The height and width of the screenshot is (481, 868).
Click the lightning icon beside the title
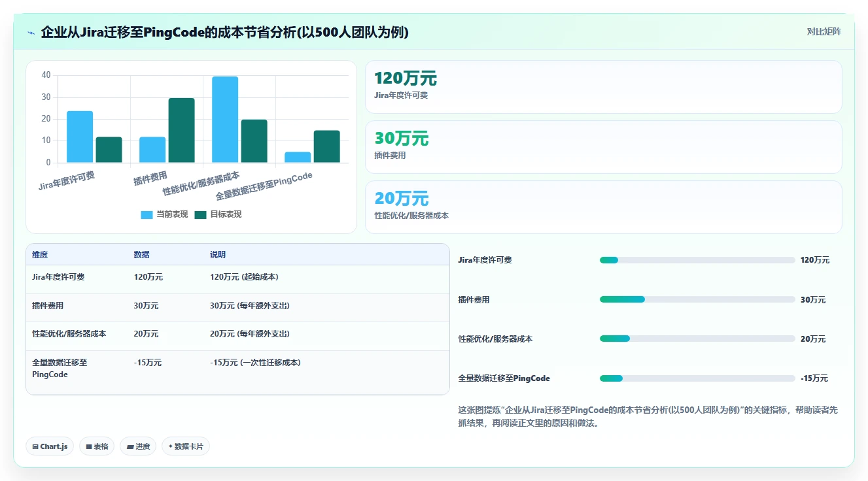(31, 32)
